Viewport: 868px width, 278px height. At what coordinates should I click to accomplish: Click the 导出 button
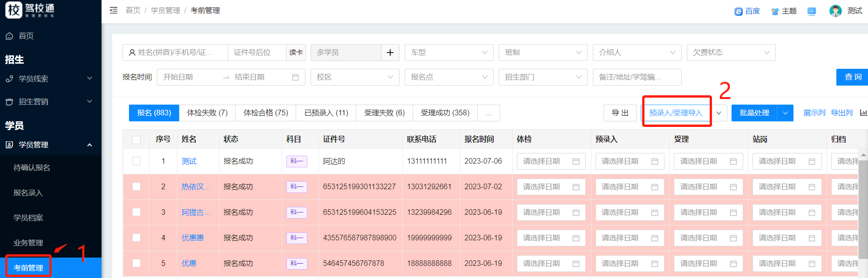[x=620, y=113]
